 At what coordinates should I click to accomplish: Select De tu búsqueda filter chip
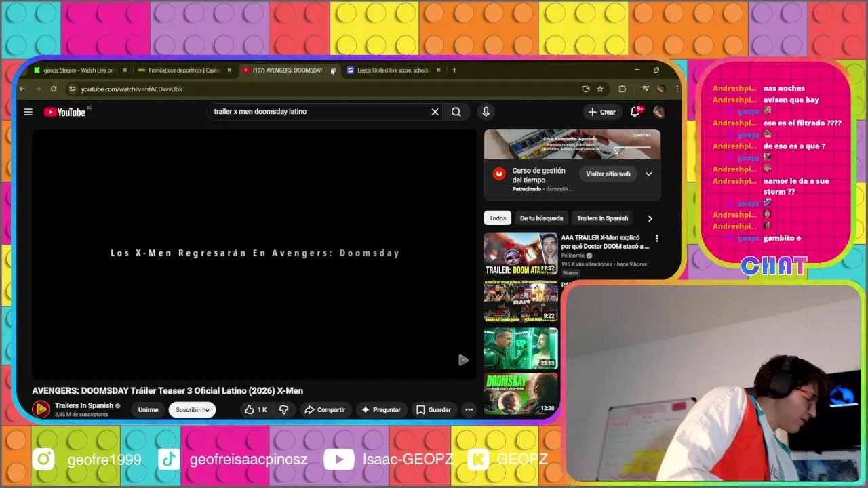pyautogui.click(x=541, y=218)
